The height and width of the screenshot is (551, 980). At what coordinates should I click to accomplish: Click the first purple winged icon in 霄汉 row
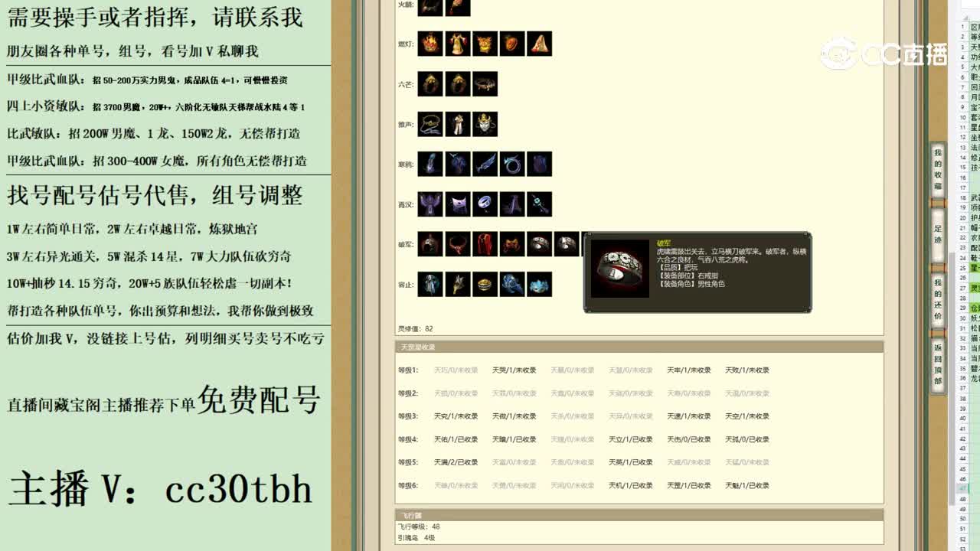pyautogui.click(x=430, y=204)
